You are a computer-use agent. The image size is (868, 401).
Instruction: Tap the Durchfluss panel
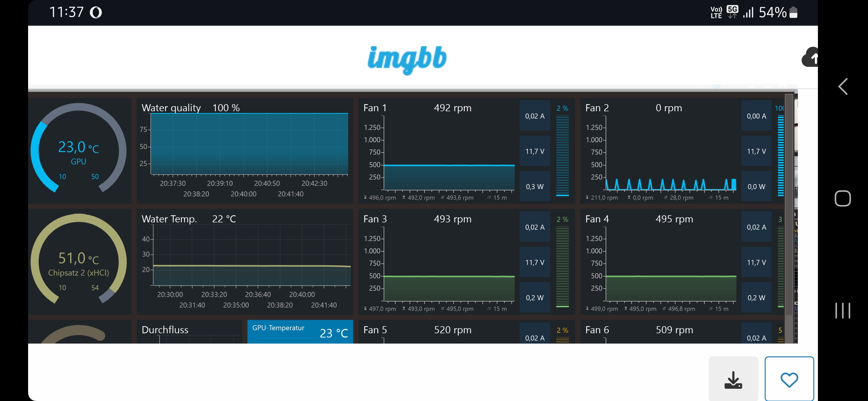189,332
